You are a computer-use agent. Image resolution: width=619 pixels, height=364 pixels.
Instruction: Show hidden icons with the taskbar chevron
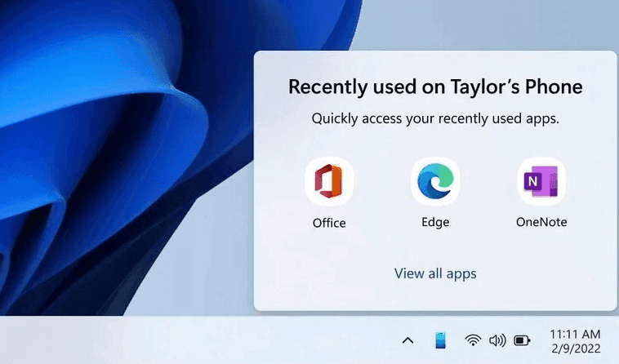tap(407, 340)
